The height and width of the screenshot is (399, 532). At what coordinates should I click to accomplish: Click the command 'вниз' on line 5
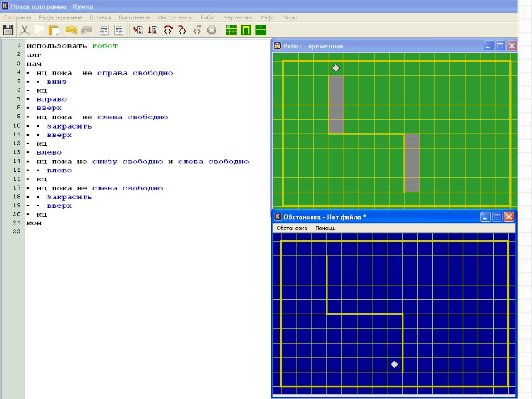(57, 81)
